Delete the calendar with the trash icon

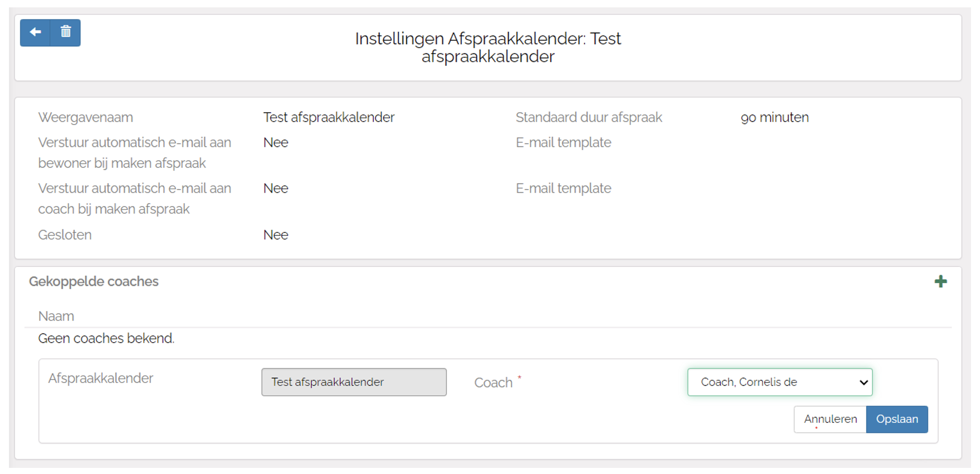coord(66,32)
